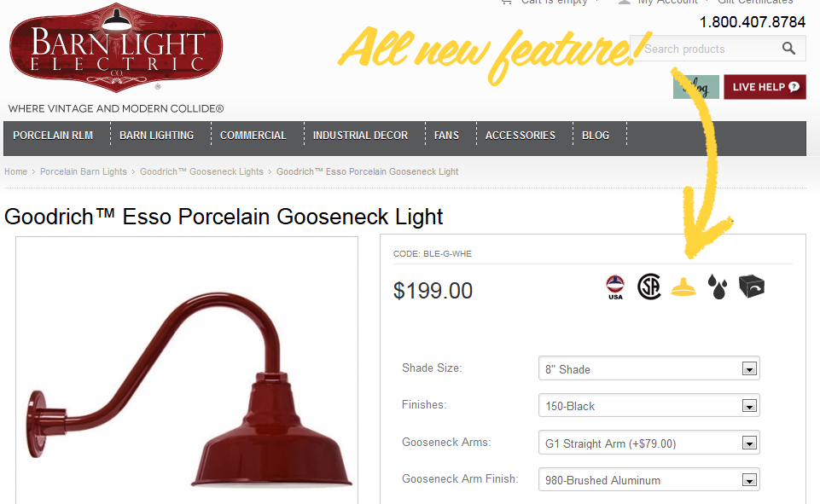
Task: Click the Live Help button
Action: pyautogui.click(x=765, y=87)
